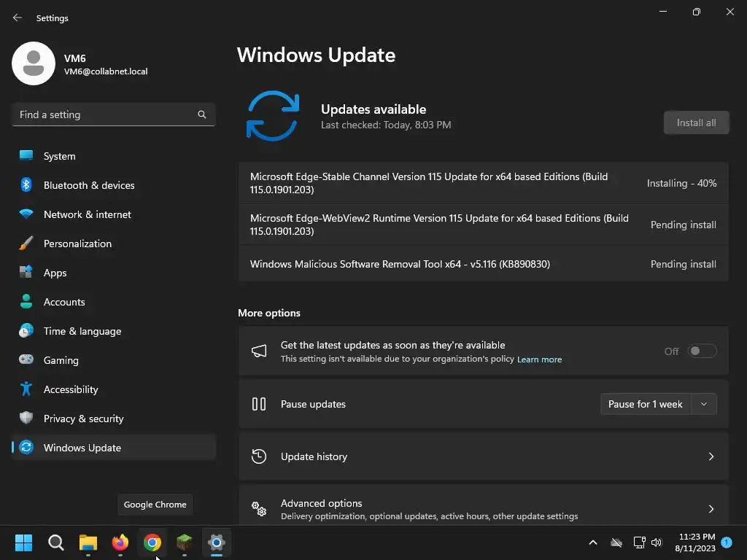
Task: Open Apps settings category
Action: (113, 273)
